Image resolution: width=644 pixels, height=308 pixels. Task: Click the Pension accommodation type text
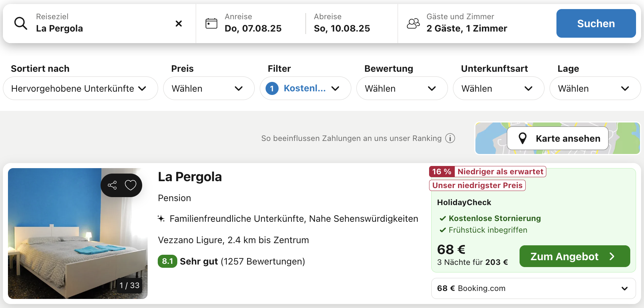pos(174,198)
